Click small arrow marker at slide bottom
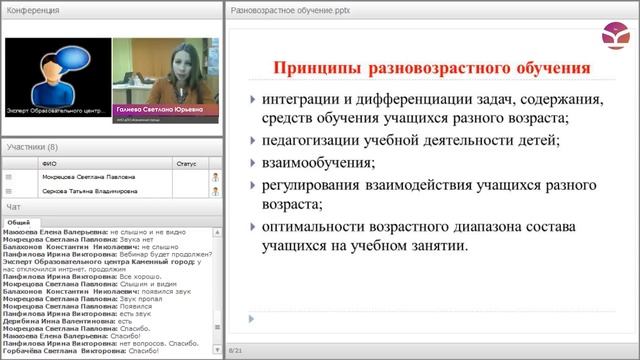Screen dimensions: 640x360 point(251,319)
